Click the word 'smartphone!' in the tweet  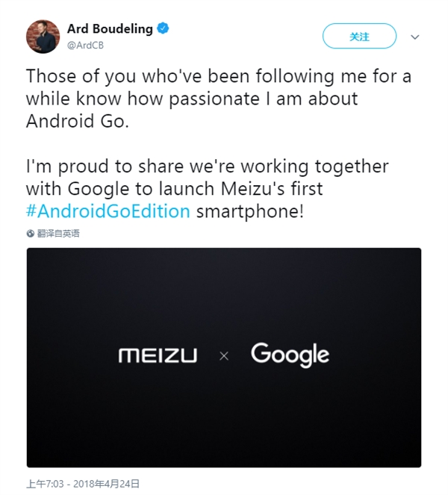250,211
